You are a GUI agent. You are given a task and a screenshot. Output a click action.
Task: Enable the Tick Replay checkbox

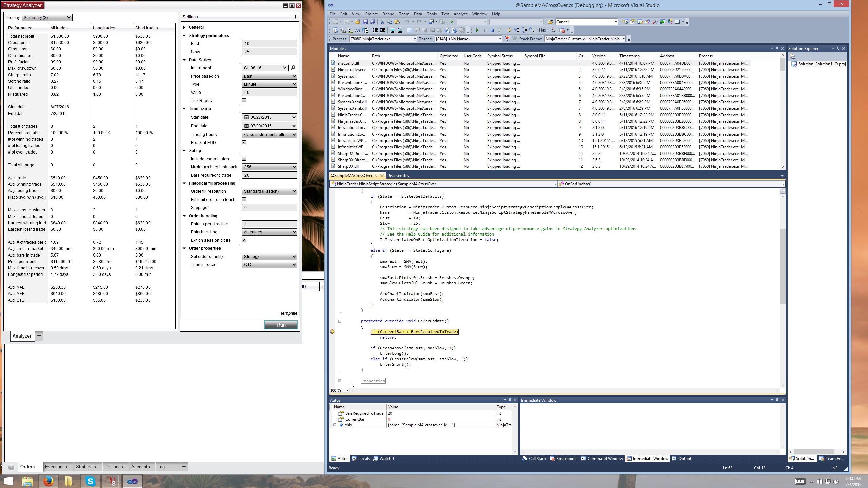(x=244, y=100)
